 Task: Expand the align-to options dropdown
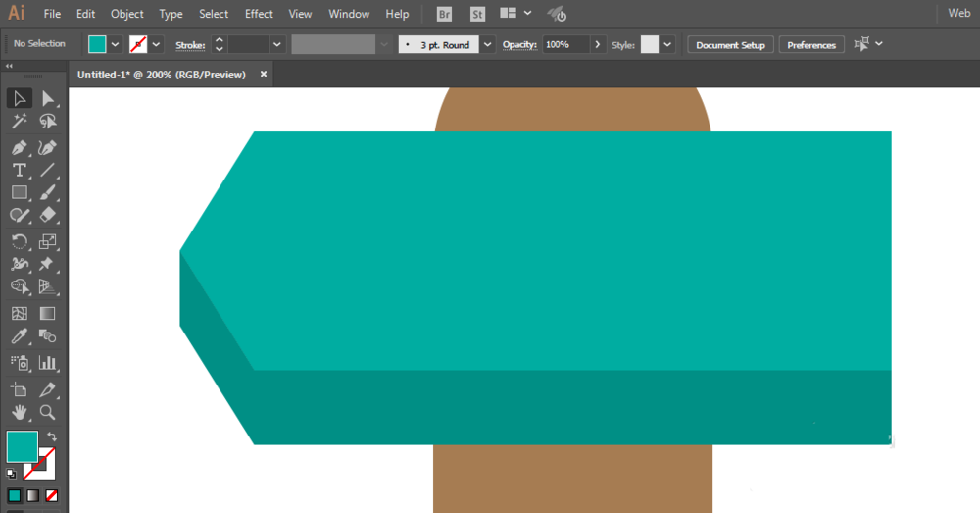[879, 44]
